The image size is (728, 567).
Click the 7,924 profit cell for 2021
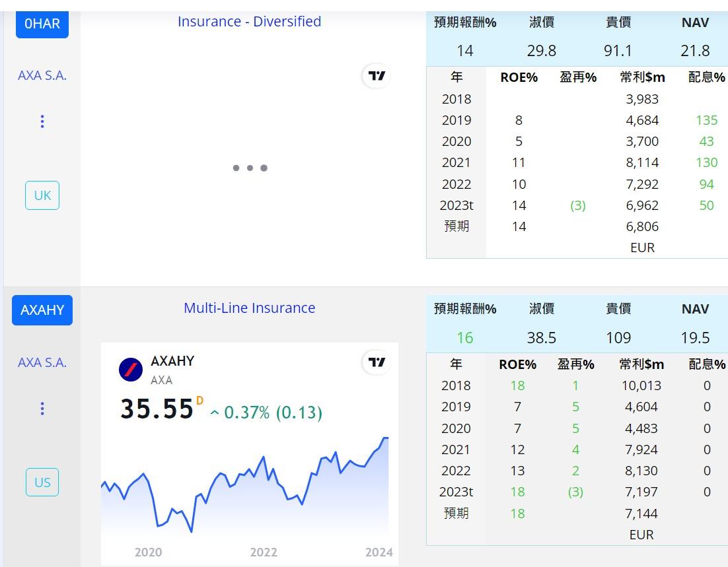point(641,450)
